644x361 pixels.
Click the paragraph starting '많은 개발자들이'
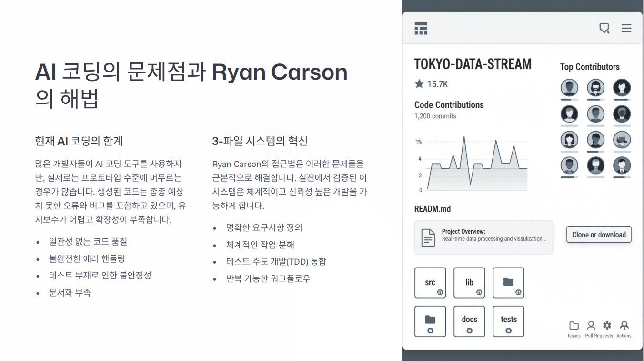click(110, 192)
